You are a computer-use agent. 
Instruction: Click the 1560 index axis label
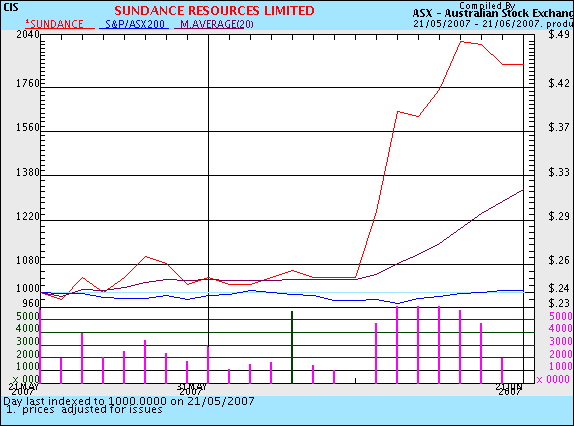(x=27, y=127)
